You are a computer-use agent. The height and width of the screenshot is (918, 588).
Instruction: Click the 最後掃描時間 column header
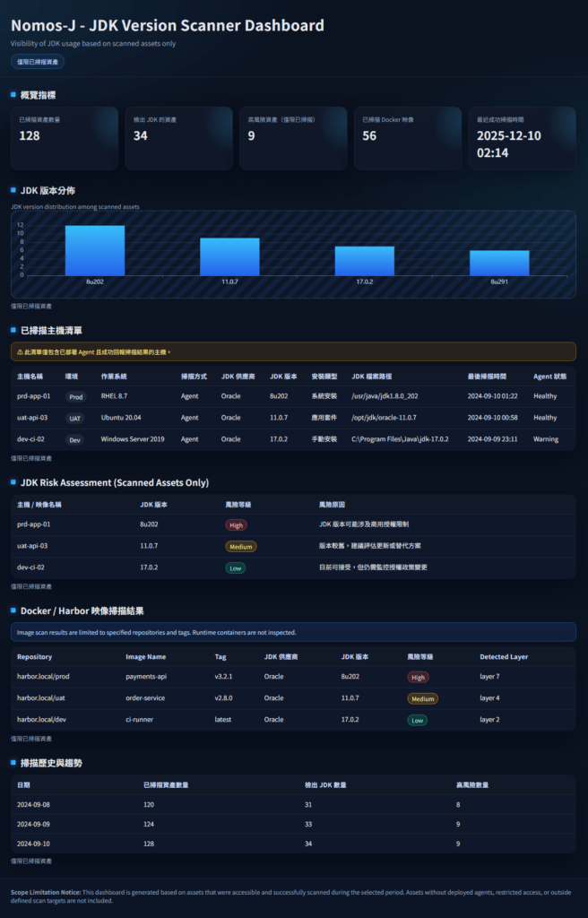point(491,376)
